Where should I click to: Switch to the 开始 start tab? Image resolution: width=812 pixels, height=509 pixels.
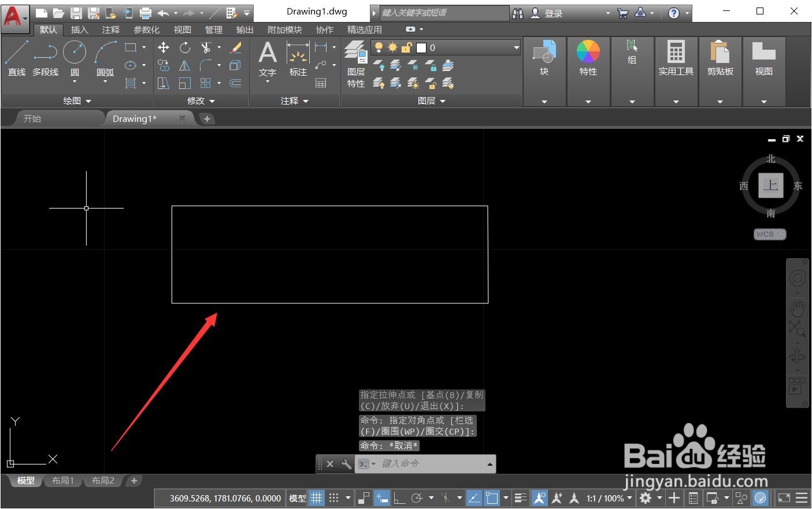pos(32,118)
